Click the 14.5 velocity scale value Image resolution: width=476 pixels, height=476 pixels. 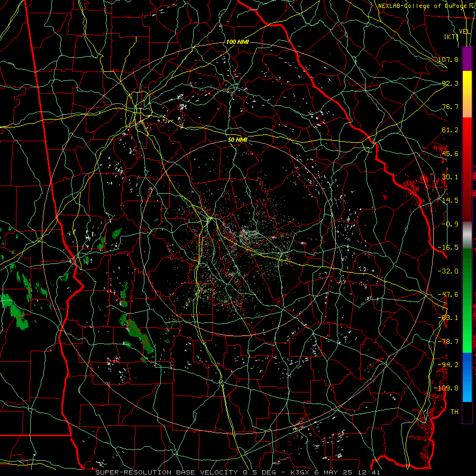pyautogui.click(x=450, y=200)
